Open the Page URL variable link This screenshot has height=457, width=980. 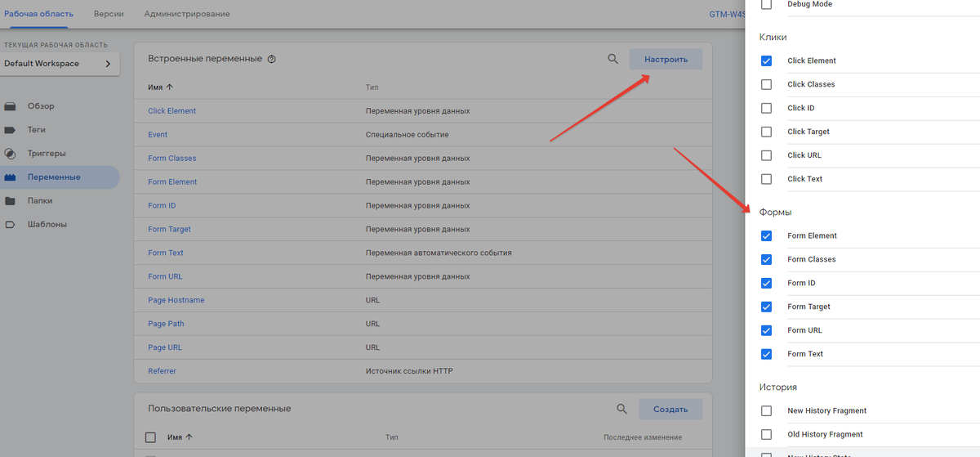pos(165,348)
